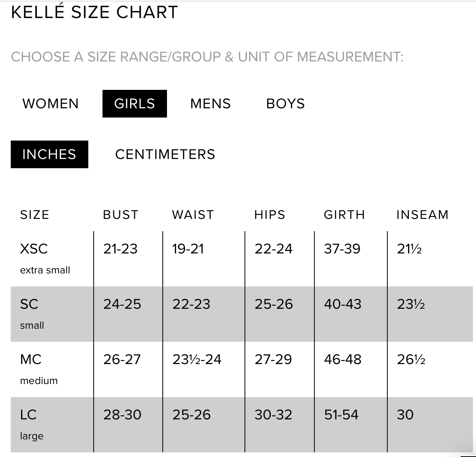This screenshot has width=476, height=457.
Task: Choose INCHES as unit of measurement
Action: (49, 154)
